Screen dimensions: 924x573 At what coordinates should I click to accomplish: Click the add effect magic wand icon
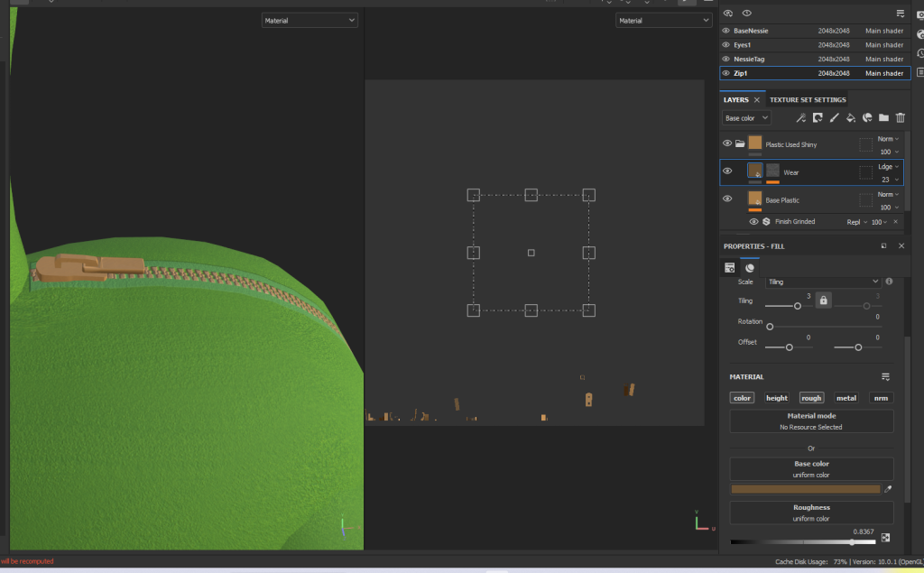coord(800,118)
